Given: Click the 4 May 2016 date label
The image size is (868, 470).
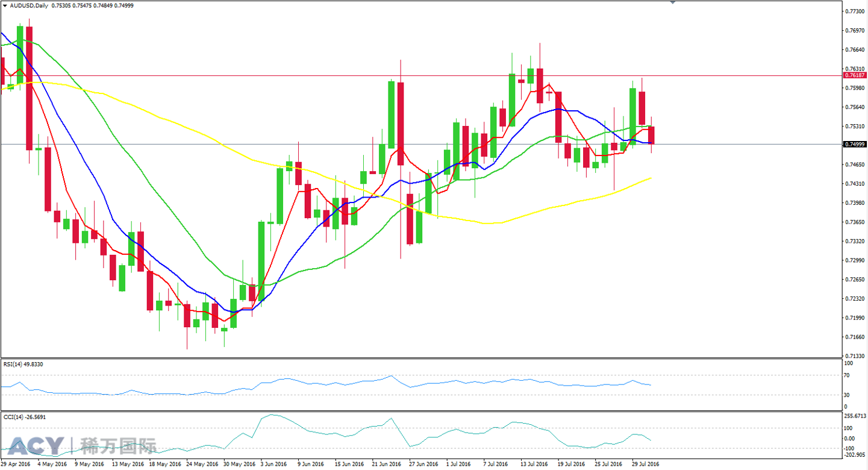Looking at the screenshot, I should (x=52, y=465).
